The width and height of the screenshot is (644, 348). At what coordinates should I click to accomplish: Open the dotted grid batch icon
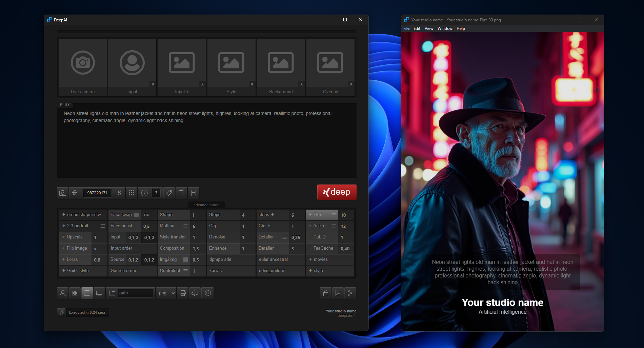(132, 193)
